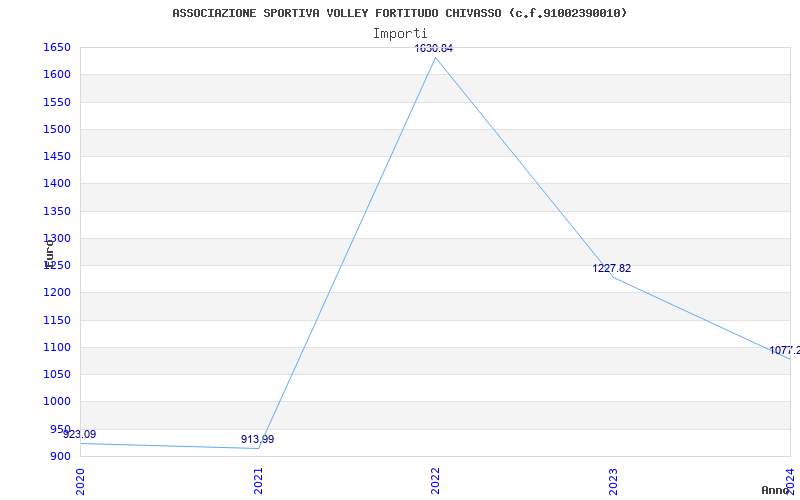Click the Euro y-axis title
Viewport: 800px width, 500px height.
tap(49, 254)
